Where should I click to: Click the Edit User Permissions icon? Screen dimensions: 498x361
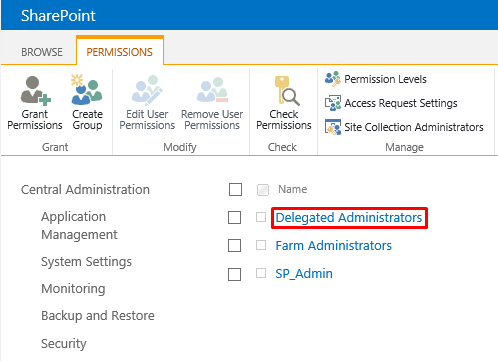[147, 90]
